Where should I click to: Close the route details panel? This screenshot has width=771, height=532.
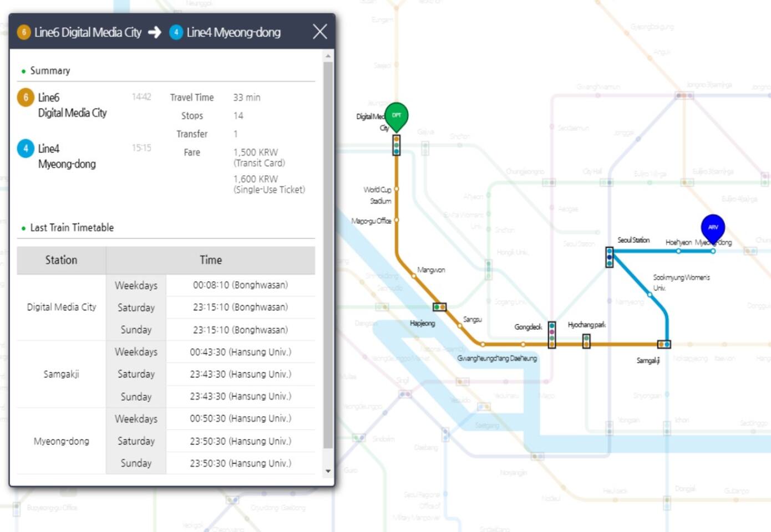coord(319,32)
